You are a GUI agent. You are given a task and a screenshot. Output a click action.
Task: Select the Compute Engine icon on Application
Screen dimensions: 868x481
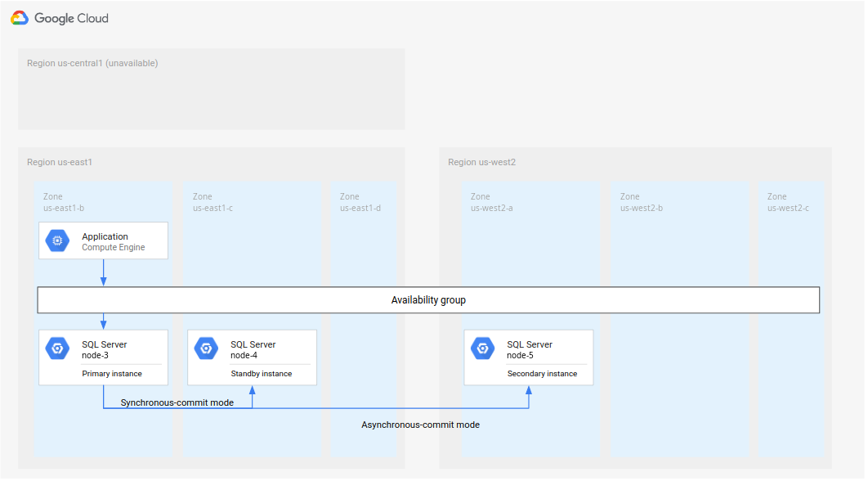pos(57,240)
